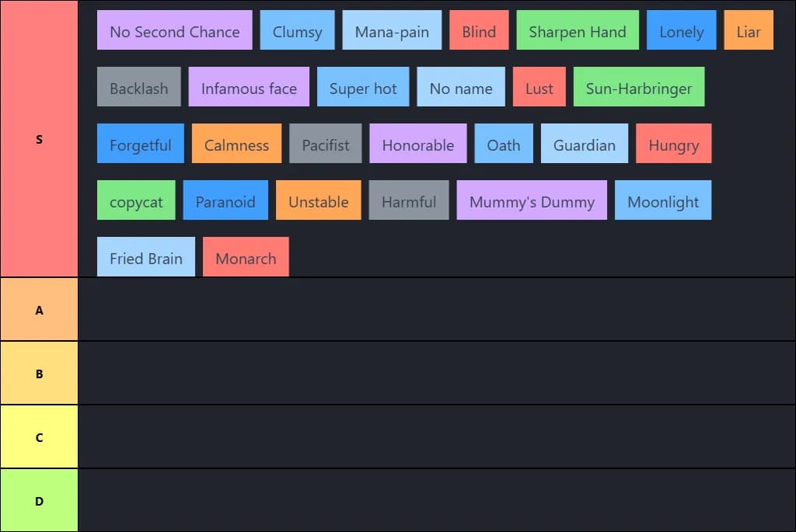The height and width of the screenshot is (532, 796).
Task: Click the Forgetful tile
Action: pyautogui.click(x=140, y=144)
